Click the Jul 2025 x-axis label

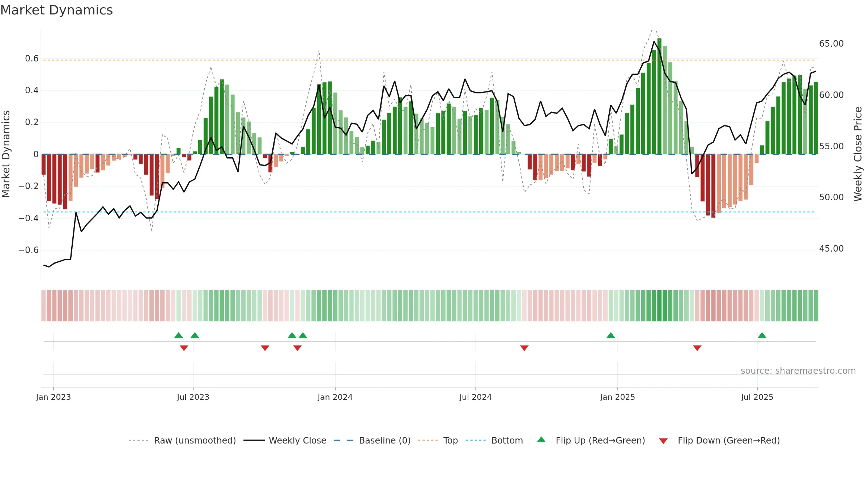[757, 397]
